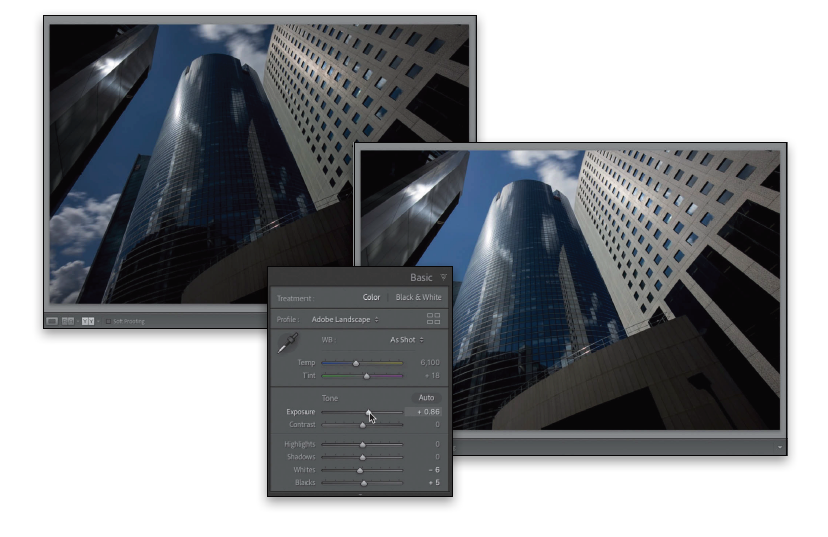
Task: Click the Before/After Y|Y view icon
Action: pos(86,321)
